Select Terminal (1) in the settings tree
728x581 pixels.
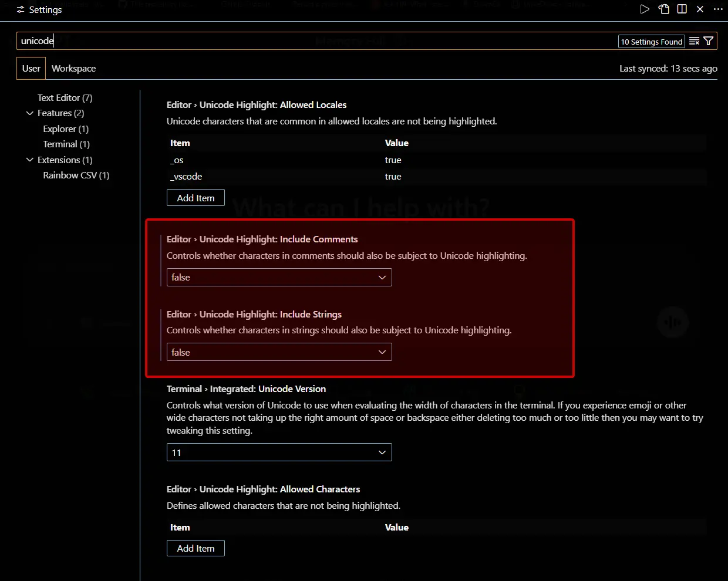click(66, 144)
